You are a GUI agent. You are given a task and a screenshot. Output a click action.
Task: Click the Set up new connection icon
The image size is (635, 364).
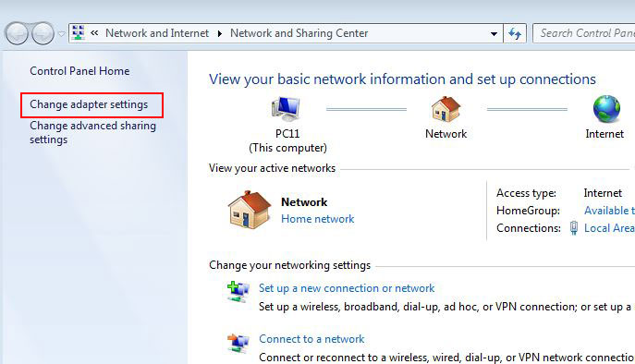tap(238, 292)
